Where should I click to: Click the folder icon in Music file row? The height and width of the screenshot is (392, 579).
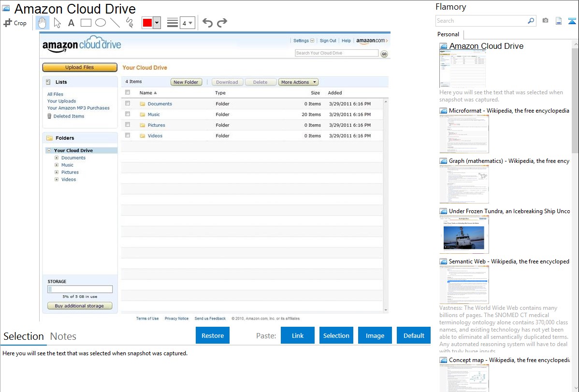tap(143, 115)
